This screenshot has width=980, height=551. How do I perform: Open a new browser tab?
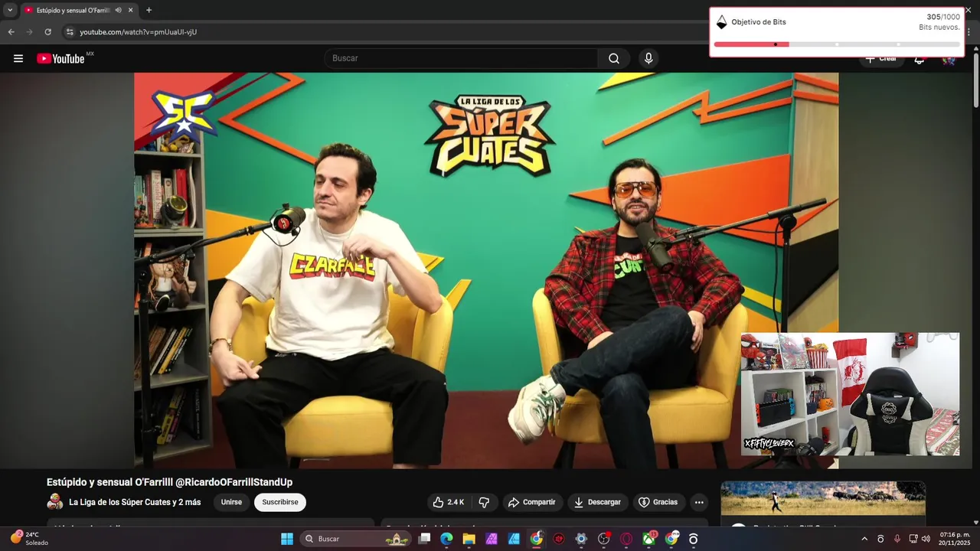pyautogui.click(x=149, y=10)
